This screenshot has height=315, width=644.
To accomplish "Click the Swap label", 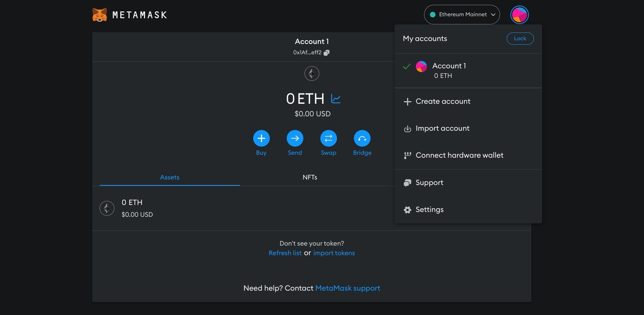I will click(328, 153).
